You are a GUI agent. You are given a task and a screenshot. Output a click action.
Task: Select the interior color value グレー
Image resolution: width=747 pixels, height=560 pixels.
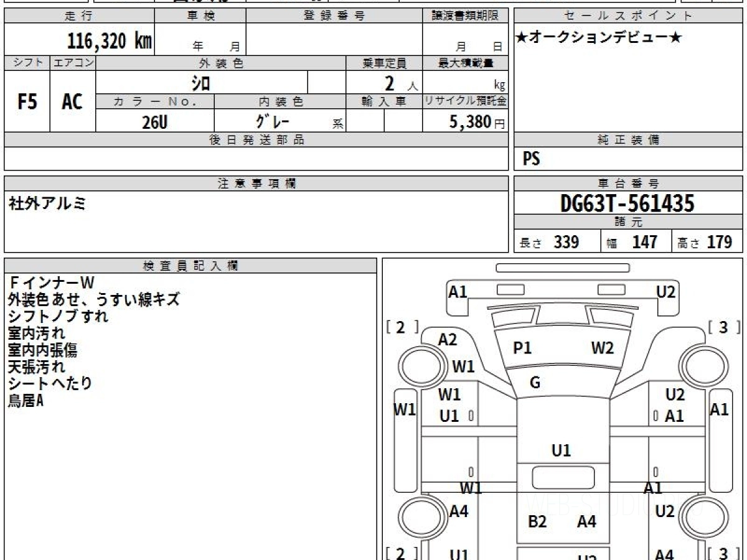coord(273,121)
